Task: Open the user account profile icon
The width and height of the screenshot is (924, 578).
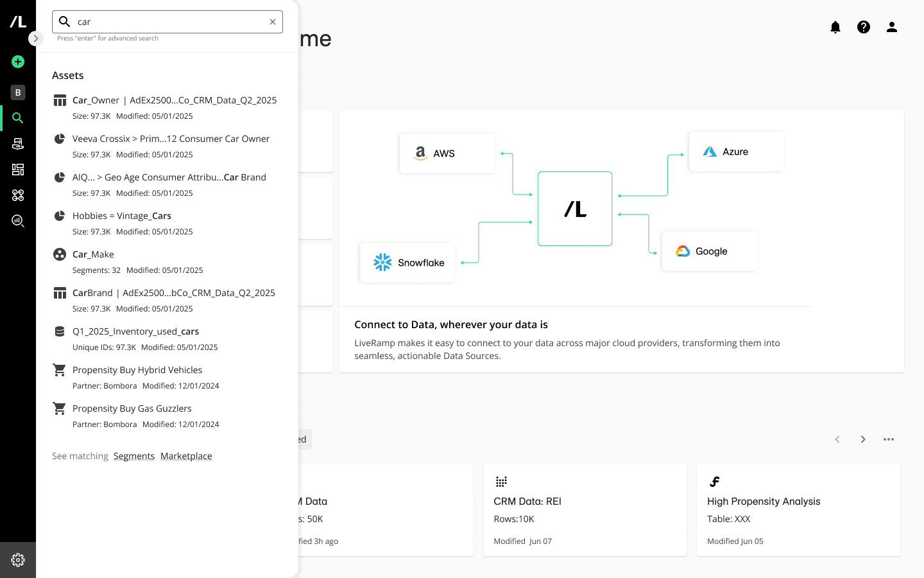Action: (892, 27)
